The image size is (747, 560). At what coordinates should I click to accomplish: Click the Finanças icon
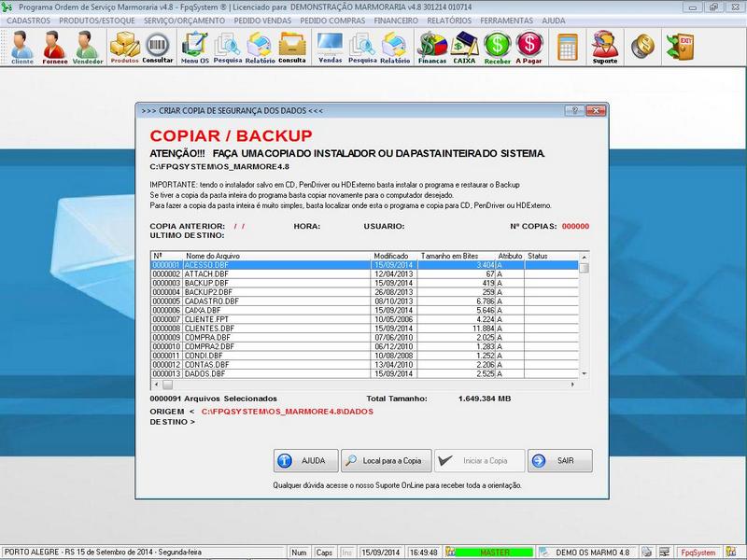tap(435, 47)
